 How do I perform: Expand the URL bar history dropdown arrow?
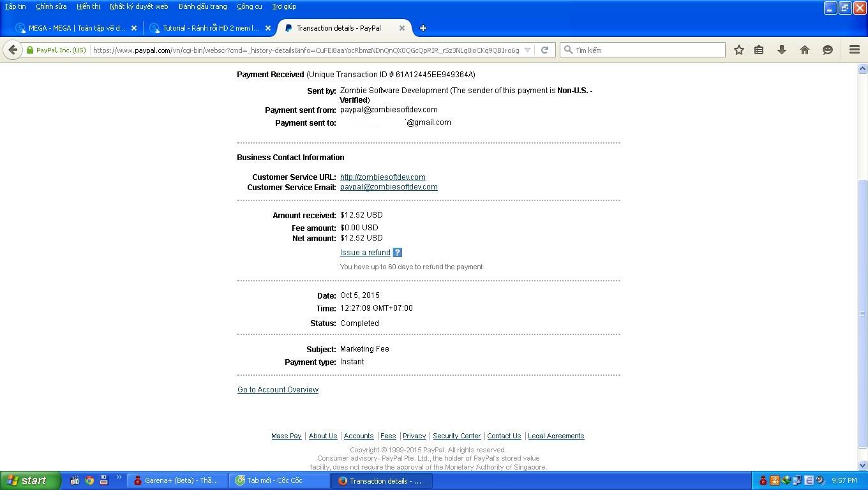pos(527,50)
